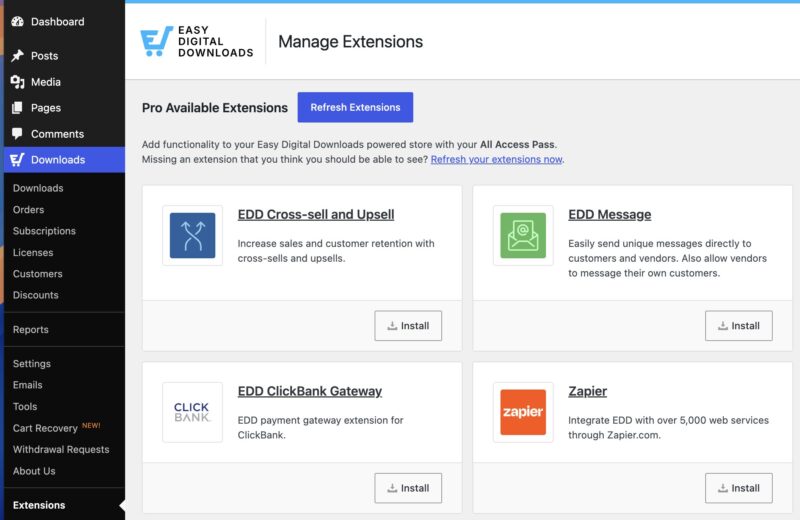Install the EDD Cross-sell and Upsell extension
This screenshot has height=520, width=800.
pyautogui.click(x=408, y=326)
